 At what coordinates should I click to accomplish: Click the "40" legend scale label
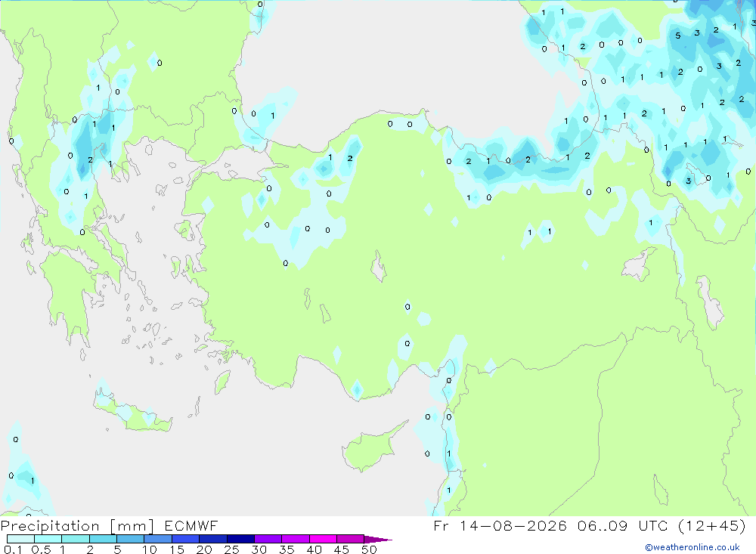(x=314, y=549)
